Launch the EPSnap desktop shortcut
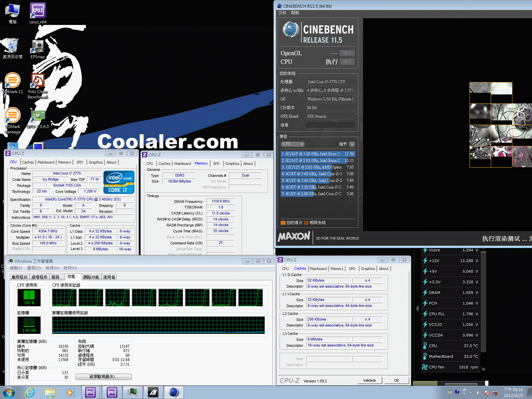 tap(38, 49)
